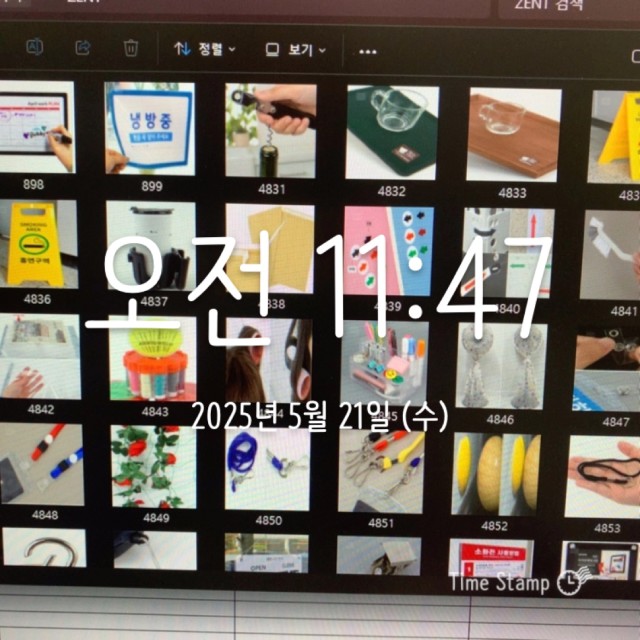
Task: Select the corkscrew image thumbnail 4831
Action: (x=271, y=131)
